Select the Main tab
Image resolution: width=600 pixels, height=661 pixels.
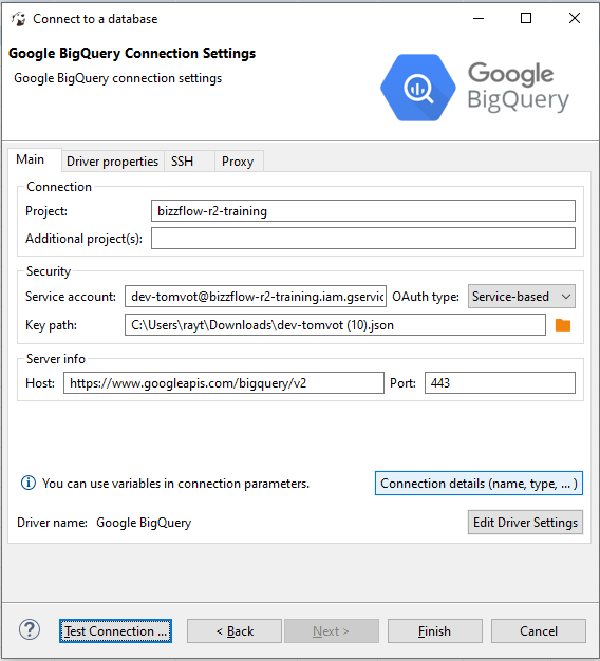click(x=30, y=160)
